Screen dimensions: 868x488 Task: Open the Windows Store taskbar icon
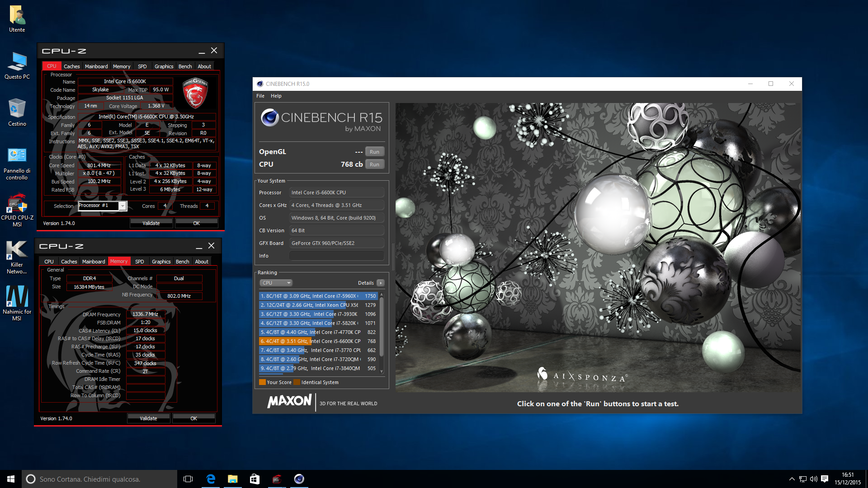(x=255, y=479)
